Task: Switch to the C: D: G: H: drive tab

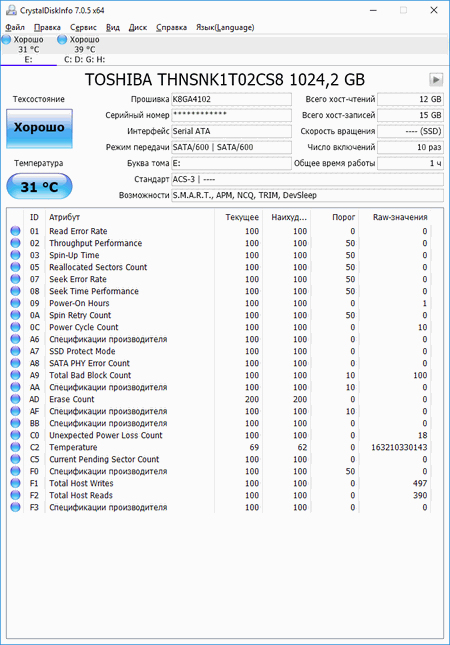Action: pos(84,49)
